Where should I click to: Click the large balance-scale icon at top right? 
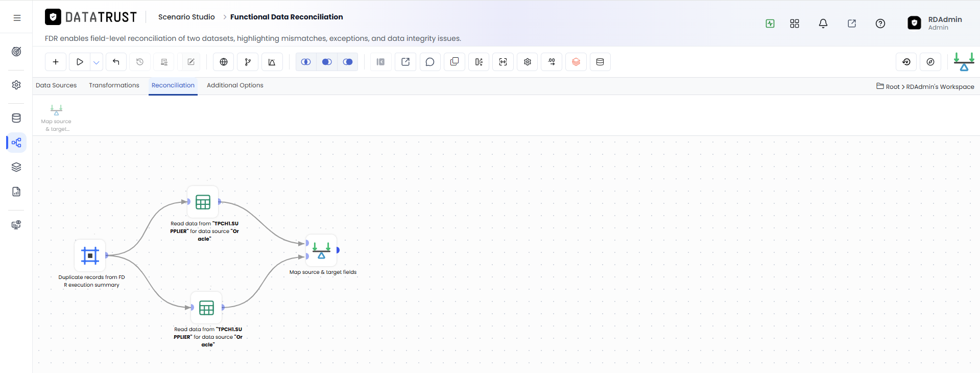(x=964, y=62)
